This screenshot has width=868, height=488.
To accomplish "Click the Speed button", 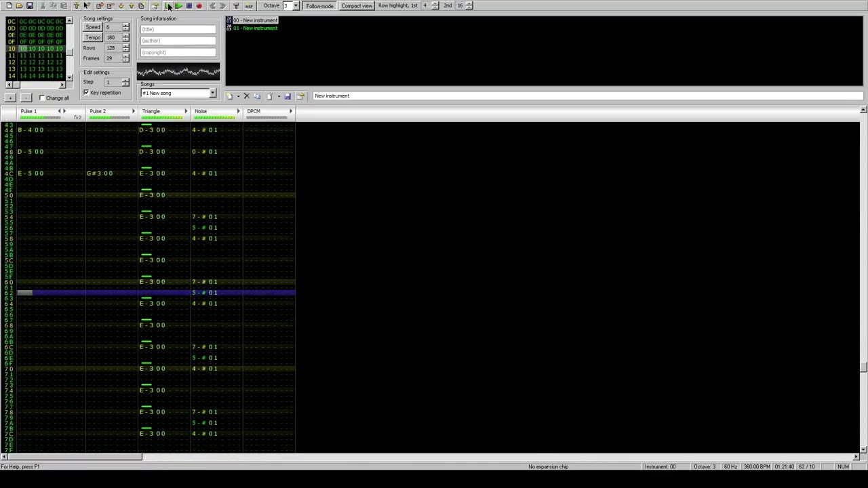I will tap(92, 27).
